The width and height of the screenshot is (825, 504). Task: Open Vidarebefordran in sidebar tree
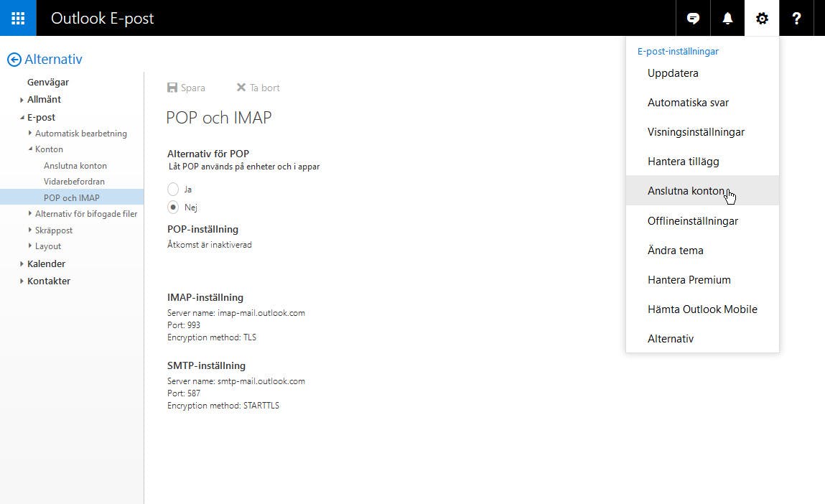pos(74,182)
